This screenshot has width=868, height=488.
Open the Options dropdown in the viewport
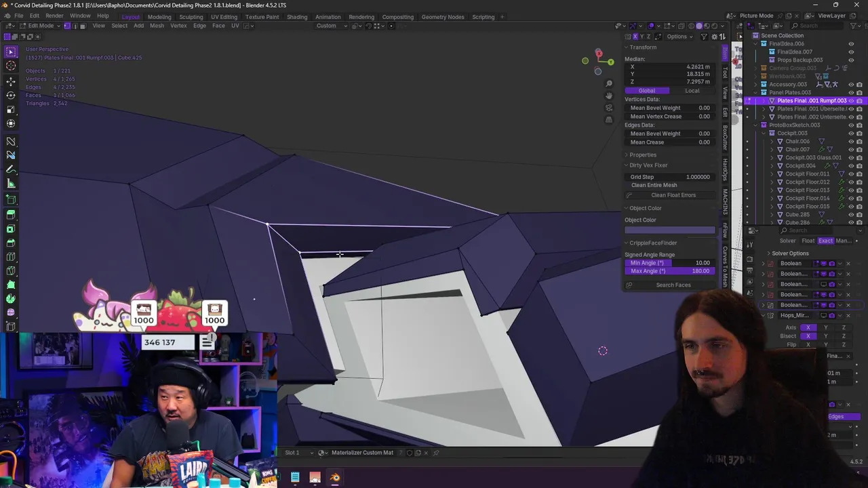point(678,37)
